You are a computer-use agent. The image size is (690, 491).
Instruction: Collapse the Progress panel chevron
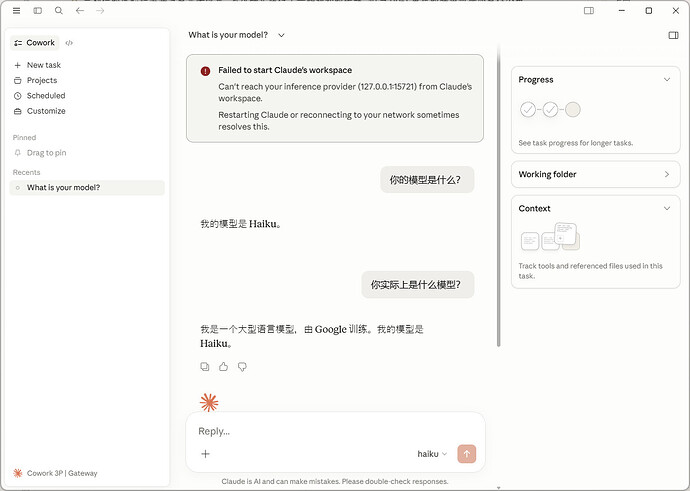(x=667, y=80)
